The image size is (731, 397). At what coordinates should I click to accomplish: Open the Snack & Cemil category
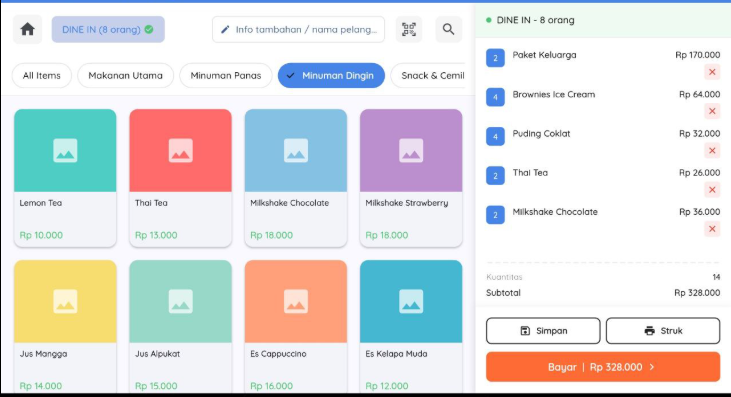pos(428,75)
